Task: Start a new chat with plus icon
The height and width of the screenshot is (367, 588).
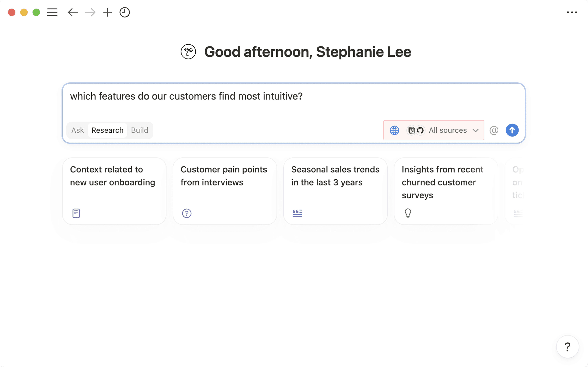Action: coord(107,12)
